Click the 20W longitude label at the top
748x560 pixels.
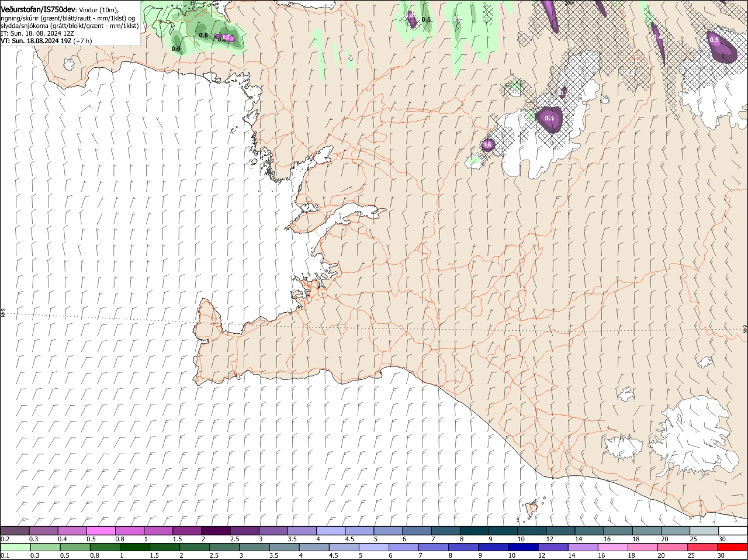tap(569, 3)
